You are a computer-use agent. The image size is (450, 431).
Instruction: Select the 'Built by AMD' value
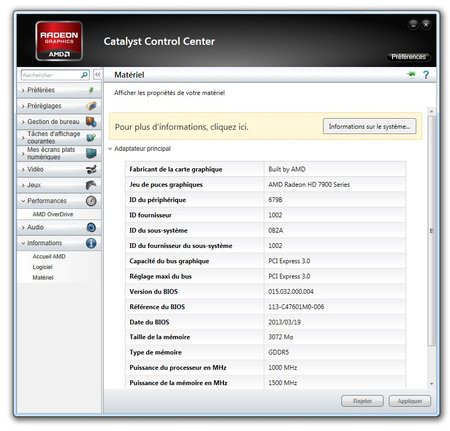(x=287, y=169)
